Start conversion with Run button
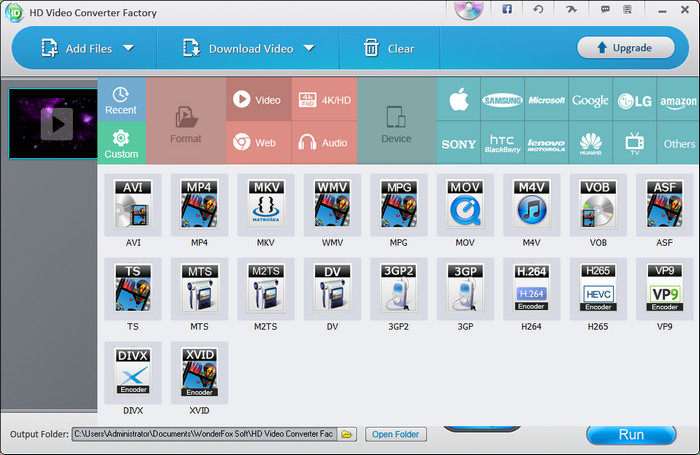This screenshot has width=700, height=455. [x=631, y=434]
